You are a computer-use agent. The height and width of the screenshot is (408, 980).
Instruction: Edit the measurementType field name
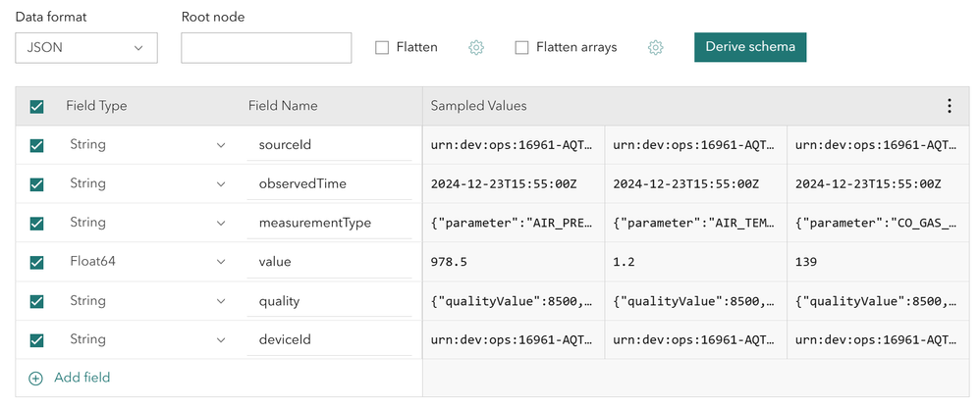(x=329, y=223)
